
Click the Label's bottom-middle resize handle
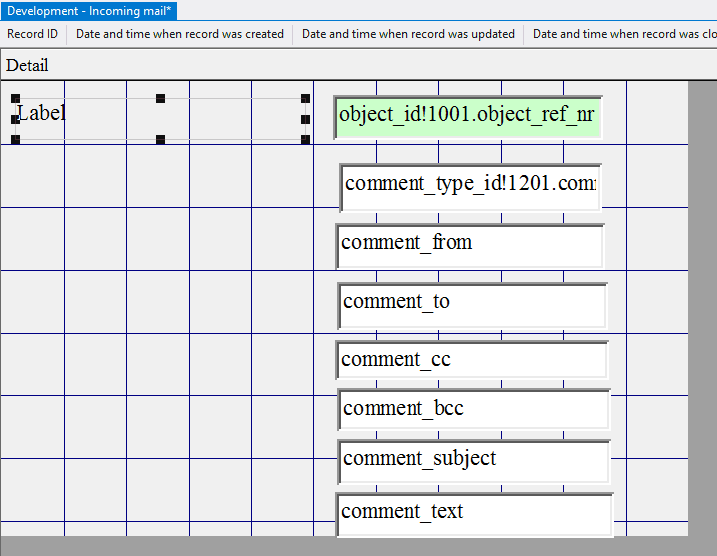160,139
